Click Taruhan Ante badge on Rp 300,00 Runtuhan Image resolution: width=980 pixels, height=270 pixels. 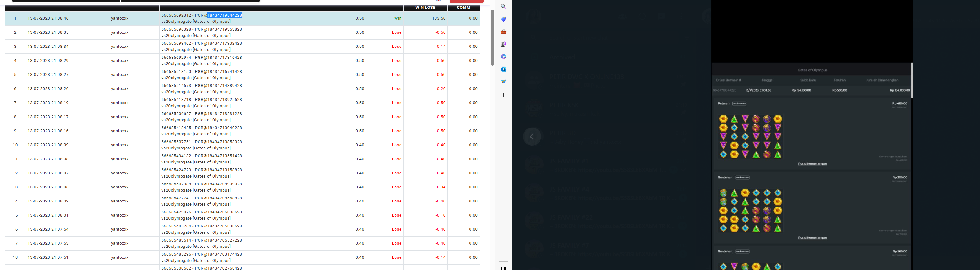[742, 177]
